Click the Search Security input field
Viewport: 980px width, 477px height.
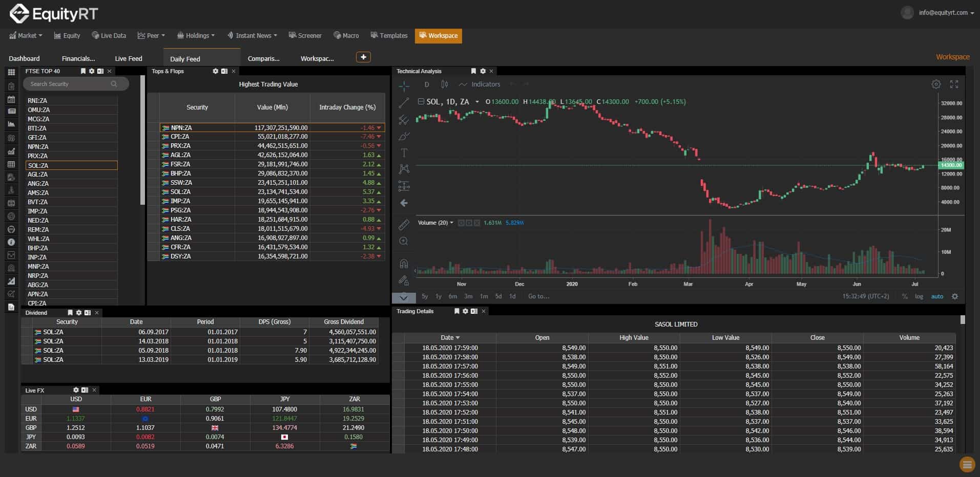pos(76,84)
